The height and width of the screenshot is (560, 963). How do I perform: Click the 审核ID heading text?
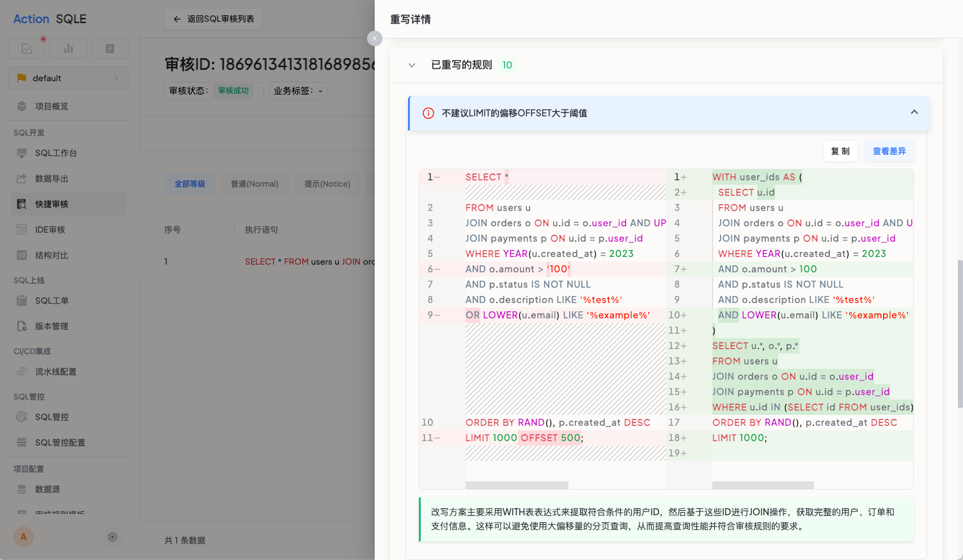click(x=269, y=65)
